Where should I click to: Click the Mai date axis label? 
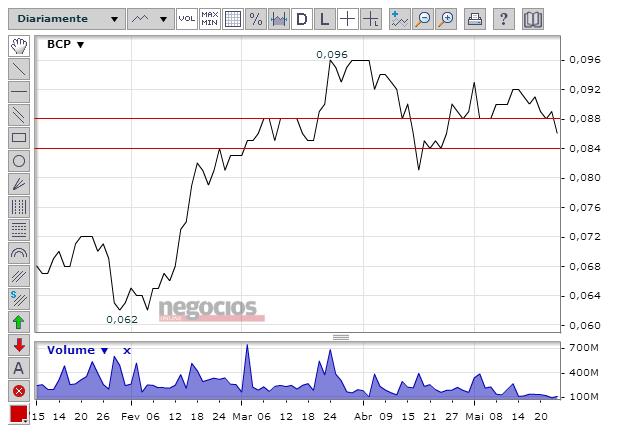pyautogui.click(x=474, y=417)
